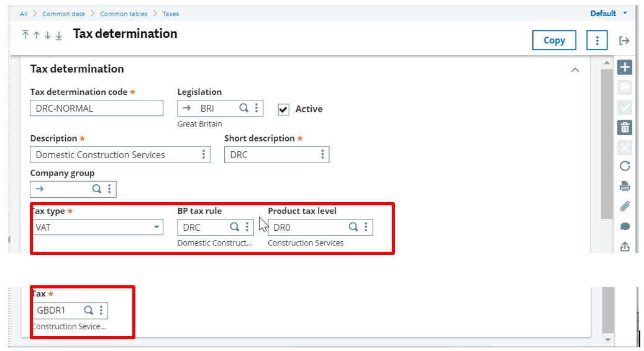Search Tax code GBDR1 magnifier icon

pyautogui.click(x=88, y=310)
